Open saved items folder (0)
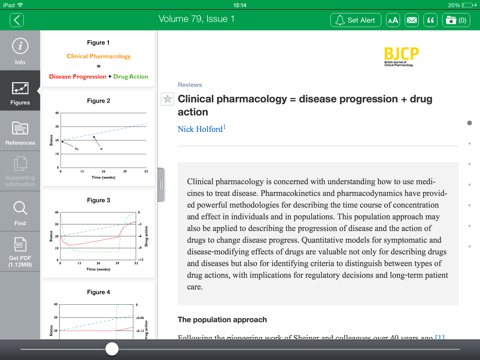The height and width of the screenshot is (360, 480). (456, 20)
